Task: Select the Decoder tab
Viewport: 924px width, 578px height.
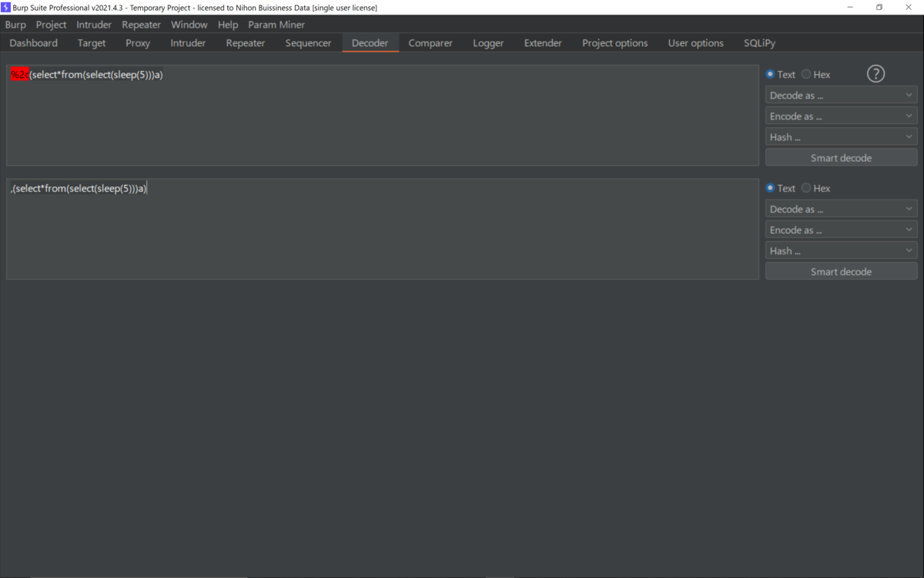Action: click(x=370, y=43)
